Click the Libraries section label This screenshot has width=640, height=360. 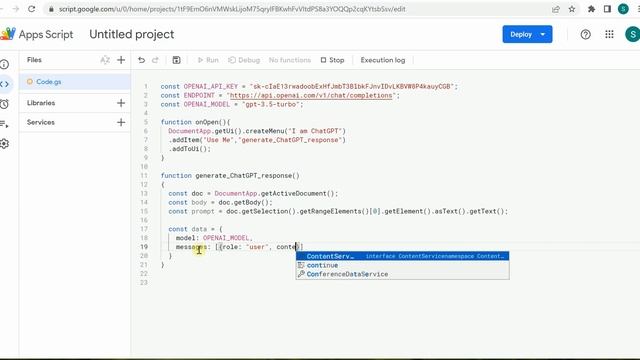tap(41, 103)
